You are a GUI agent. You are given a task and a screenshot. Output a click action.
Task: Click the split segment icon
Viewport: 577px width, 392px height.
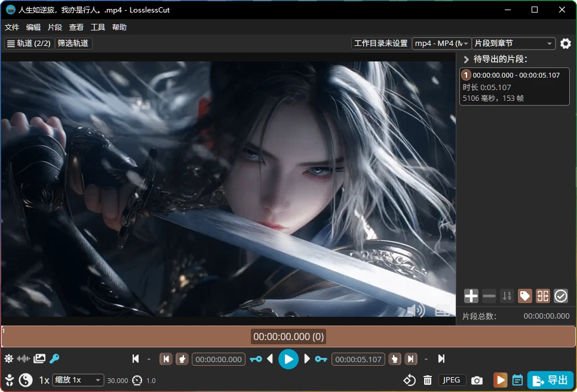[542, 296]
